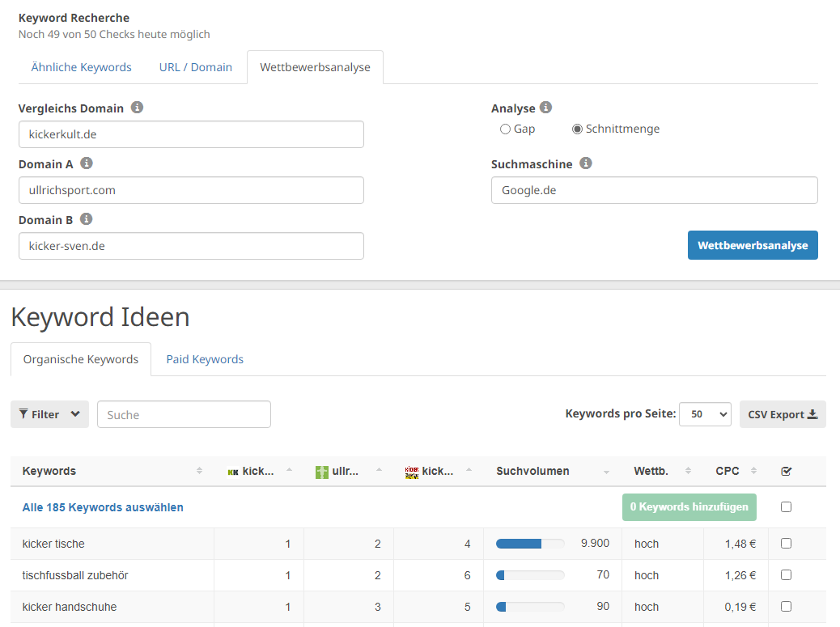Sort by kick... first domain column arrow
Screen dimensions: 840x627
(x=289, y=469)
